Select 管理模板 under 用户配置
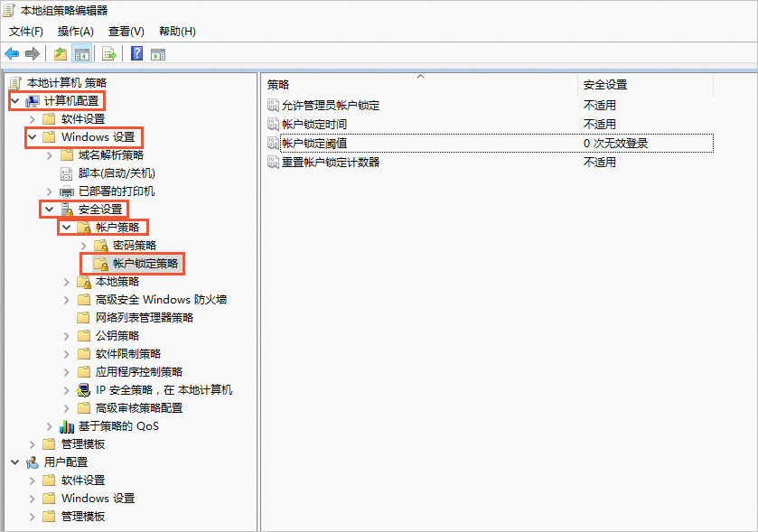 [83, 517]
